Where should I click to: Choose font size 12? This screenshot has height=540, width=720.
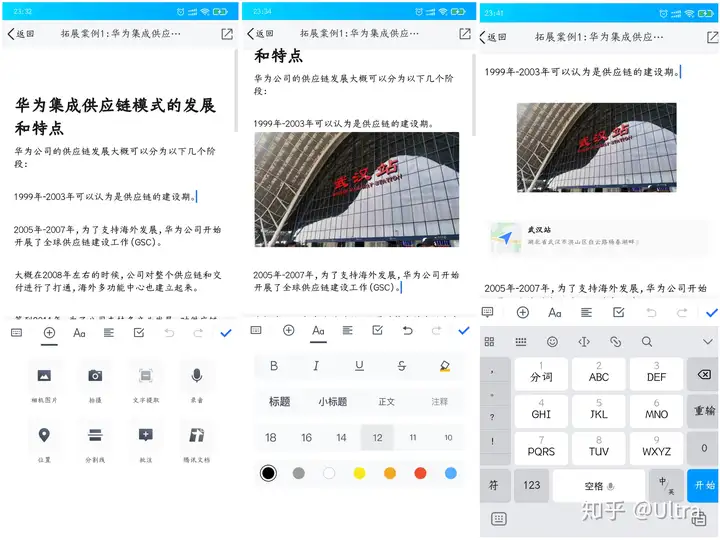point(377,438)
